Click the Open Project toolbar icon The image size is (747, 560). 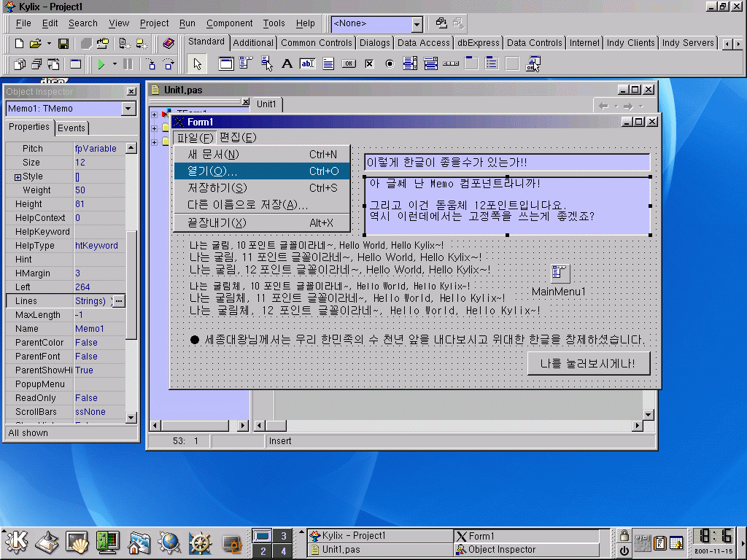[x=102, y=44]
